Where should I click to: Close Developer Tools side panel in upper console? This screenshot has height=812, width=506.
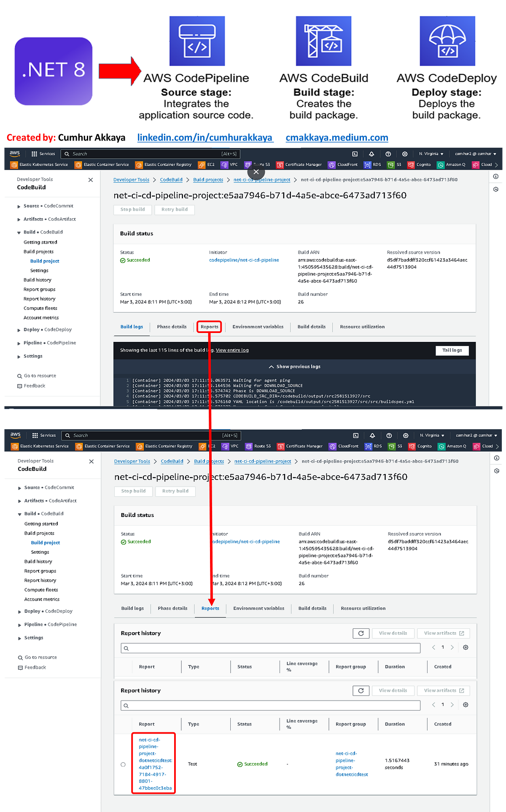click(91, 180)
